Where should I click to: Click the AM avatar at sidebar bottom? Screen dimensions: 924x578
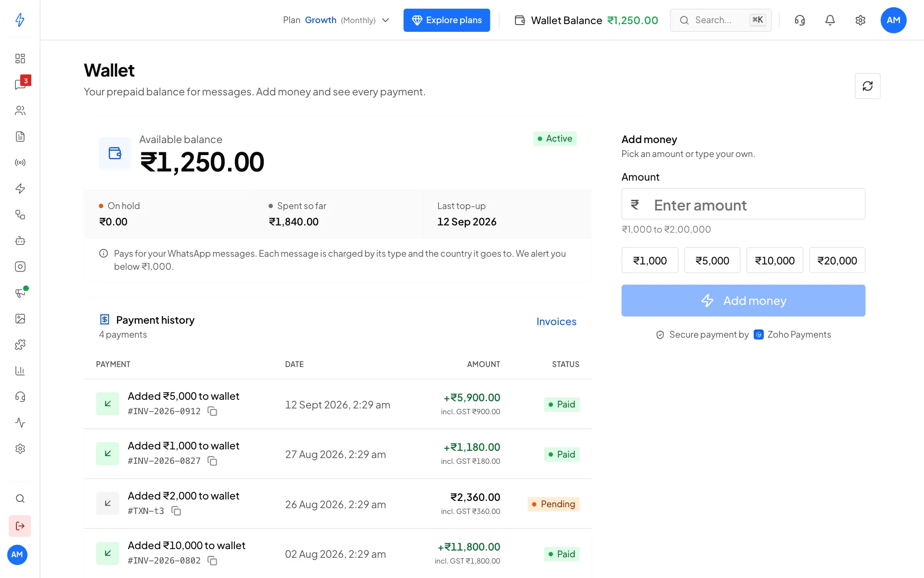tap(17, 554)
